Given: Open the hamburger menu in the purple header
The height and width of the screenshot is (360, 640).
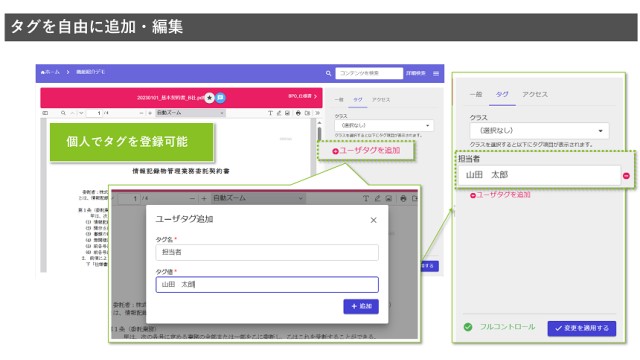Looking at the screenshot, I should 436,73.
